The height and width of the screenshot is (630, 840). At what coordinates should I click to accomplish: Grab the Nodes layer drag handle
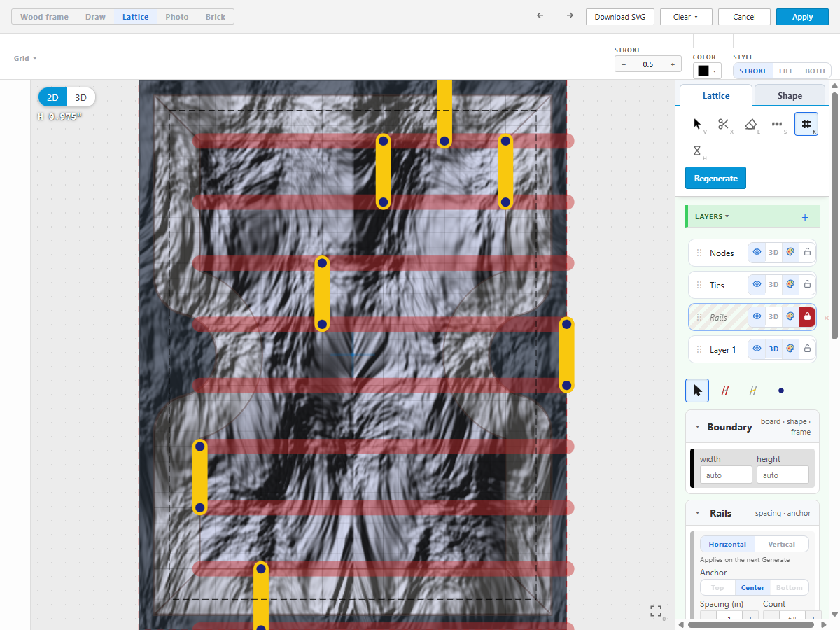tap(699, 253)
